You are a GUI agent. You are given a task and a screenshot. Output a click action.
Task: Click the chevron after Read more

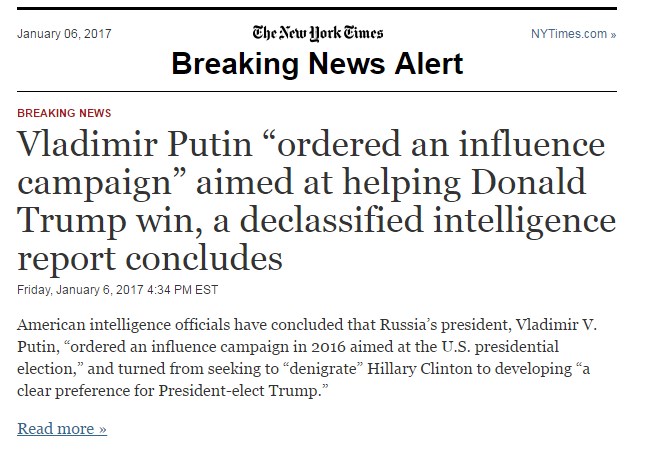(x=103, y=429)
